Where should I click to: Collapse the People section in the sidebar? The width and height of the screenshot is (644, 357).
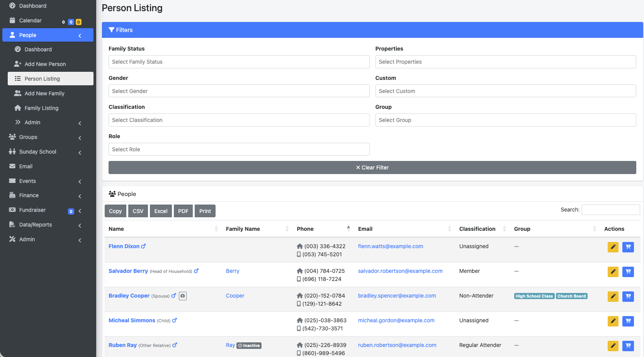point(80,35)
